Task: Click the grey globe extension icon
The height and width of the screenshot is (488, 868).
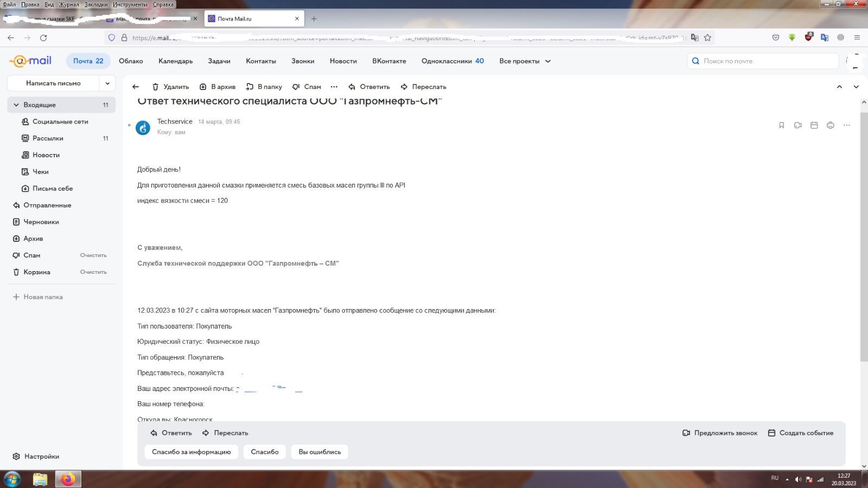Action: pyautogui.click(x=840, y=37)
